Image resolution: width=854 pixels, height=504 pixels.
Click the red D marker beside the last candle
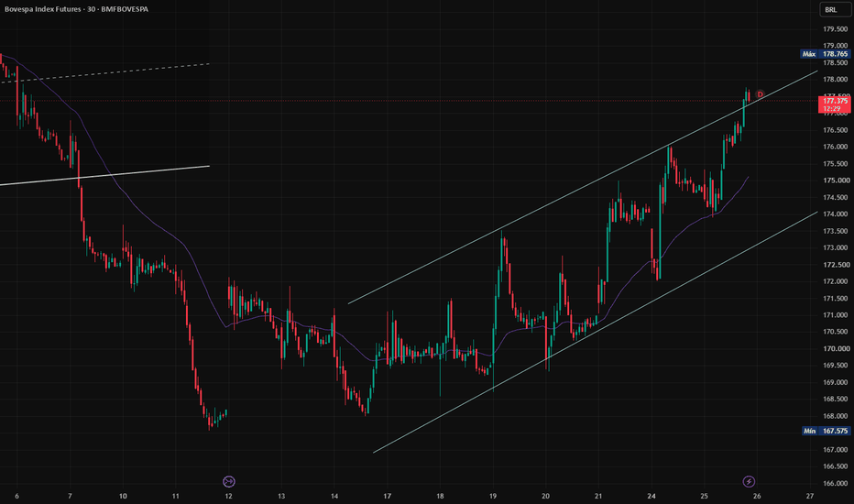tap(760, 94)
